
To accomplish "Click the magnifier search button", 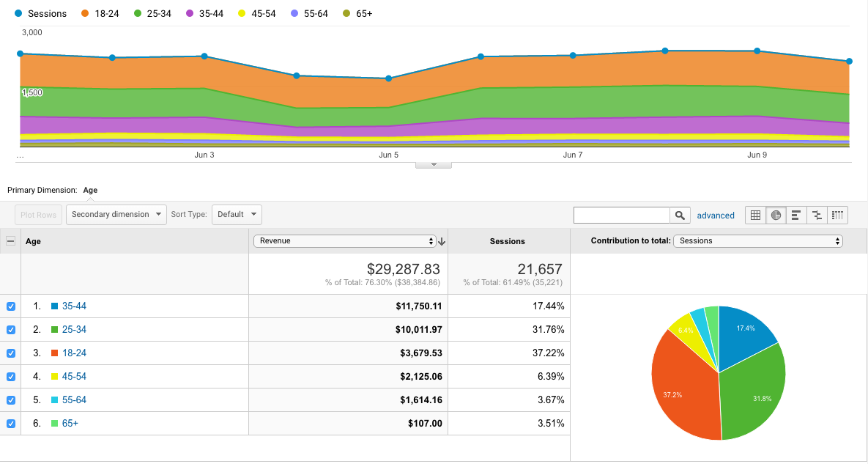I will [x=680, y=215].
